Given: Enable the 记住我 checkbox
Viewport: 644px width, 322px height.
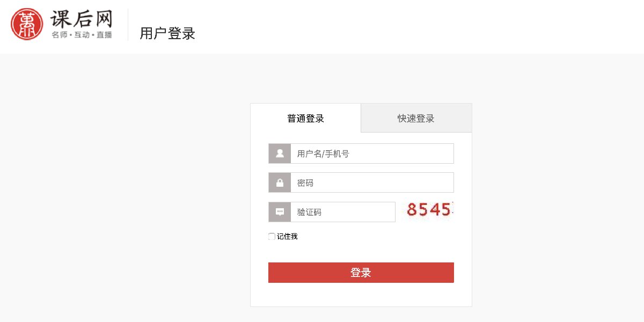Looking at the screenshot, I should click(x=272, y=237).
